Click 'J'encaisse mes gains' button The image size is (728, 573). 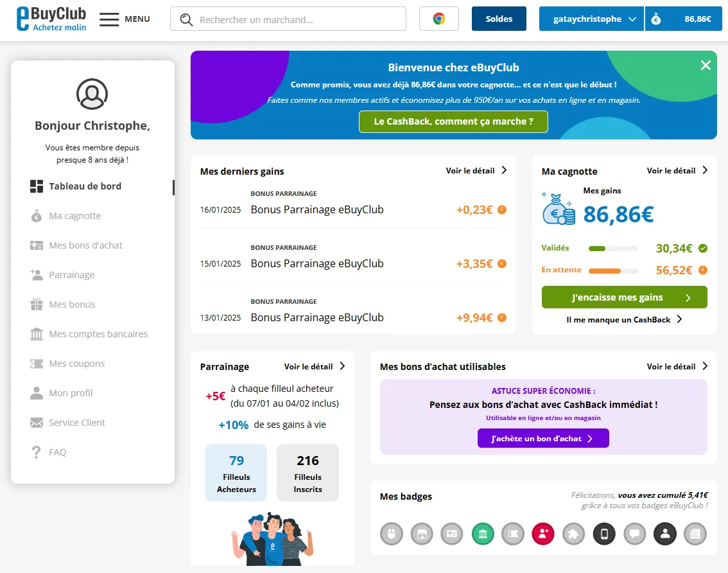pyautogui.click(x=625, y=297)
